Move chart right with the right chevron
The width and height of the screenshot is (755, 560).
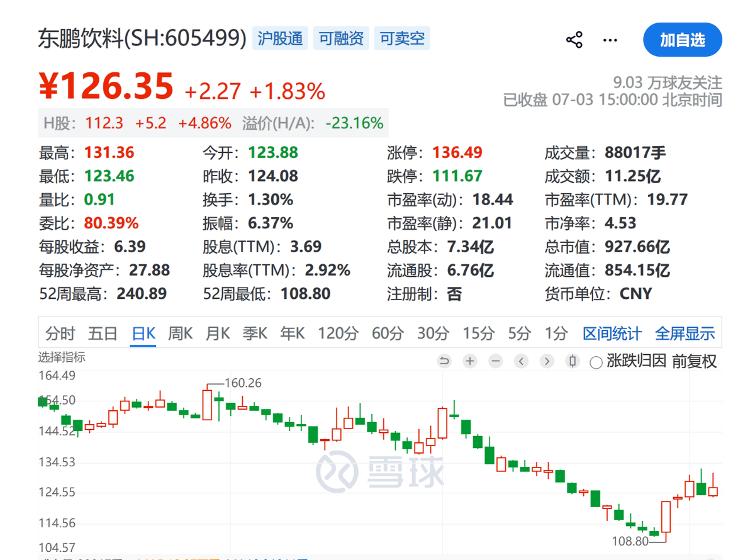pos(547,361)
